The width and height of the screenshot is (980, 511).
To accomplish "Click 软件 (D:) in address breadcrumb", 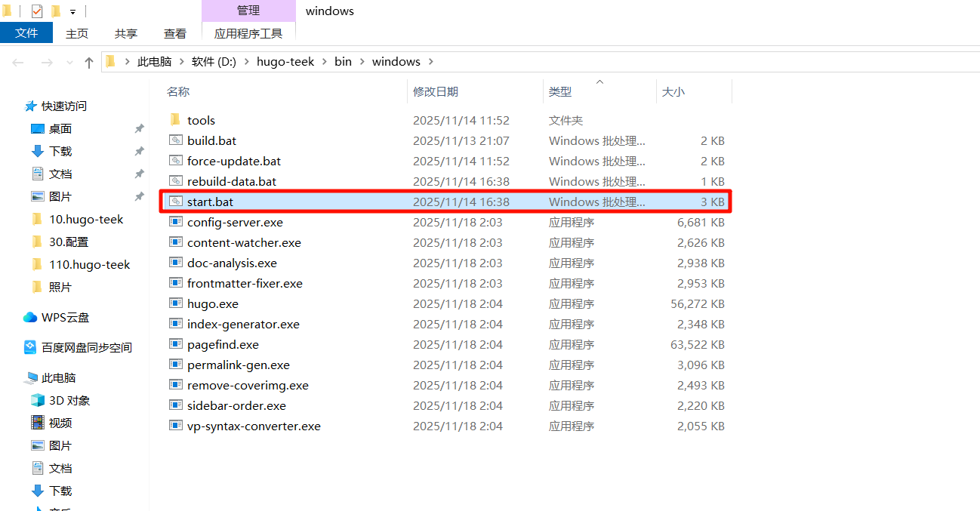I will pyautogui.click(x=214, y=62).
